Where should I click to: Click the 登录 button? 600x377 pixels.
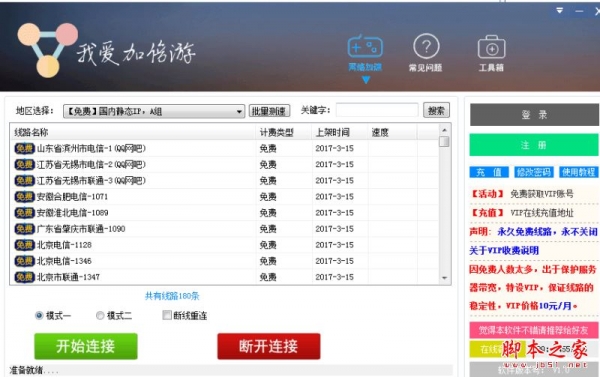coord(534,114)
